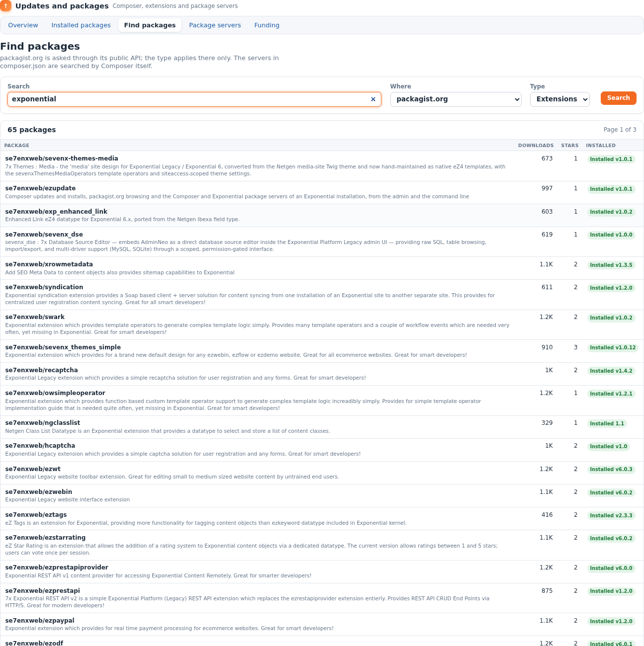Image resolution: width=644 pixels, height=646 pixels.
Task: Open the se7enxweb/sevenx-themes-media package
Action: pyautogui.click(x=62, y=159)
